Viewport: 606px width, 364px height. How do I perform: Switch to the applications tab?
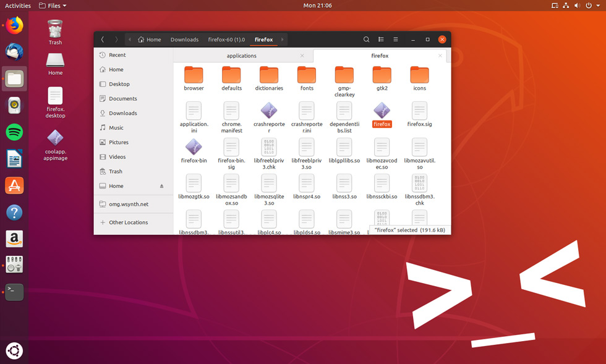click(x=241, y=56)
